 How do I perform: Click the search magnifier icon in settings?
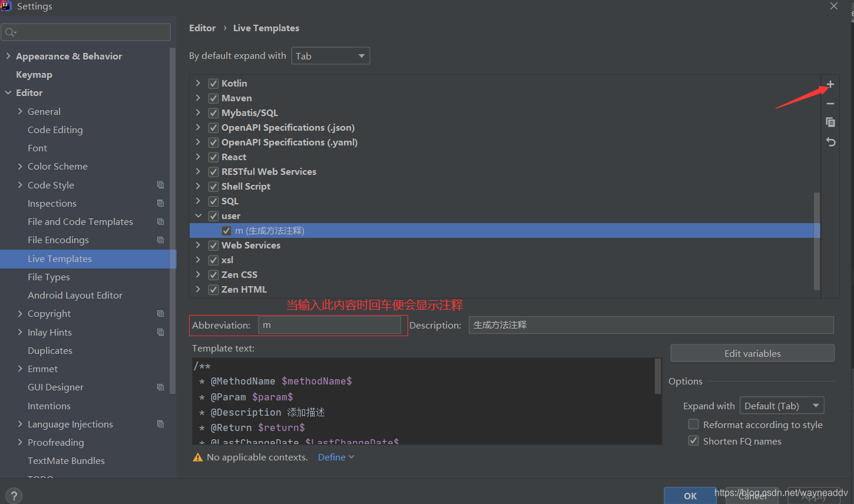tap(11, 32)
